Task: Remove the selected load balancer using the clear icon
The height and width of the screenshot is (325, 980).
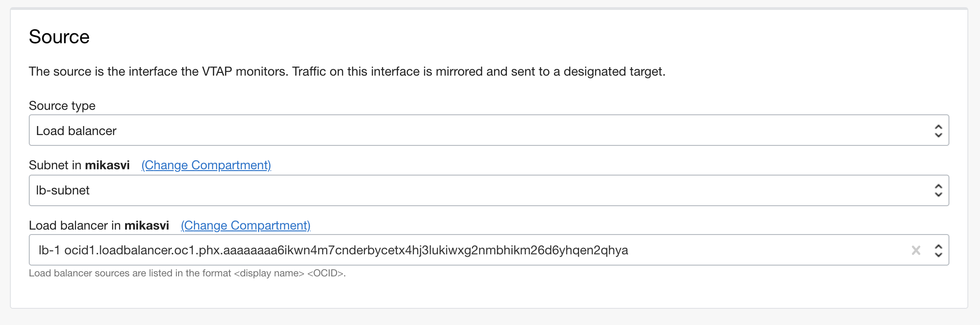Action: (917, 250)
